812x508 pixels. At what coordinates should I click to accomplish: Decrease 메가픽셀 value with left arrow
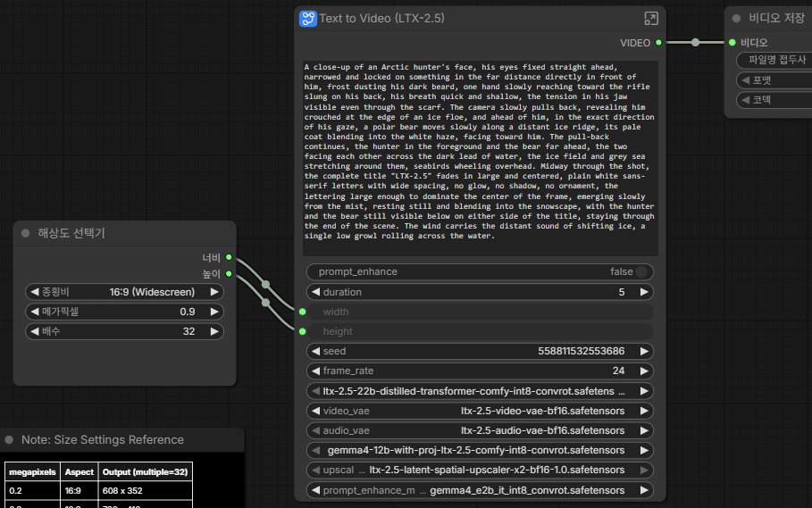point(34,312)
